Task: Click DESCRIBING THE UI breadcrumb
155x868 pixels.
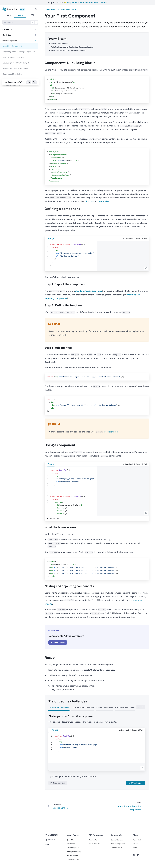Action: [x=68, y=9]
